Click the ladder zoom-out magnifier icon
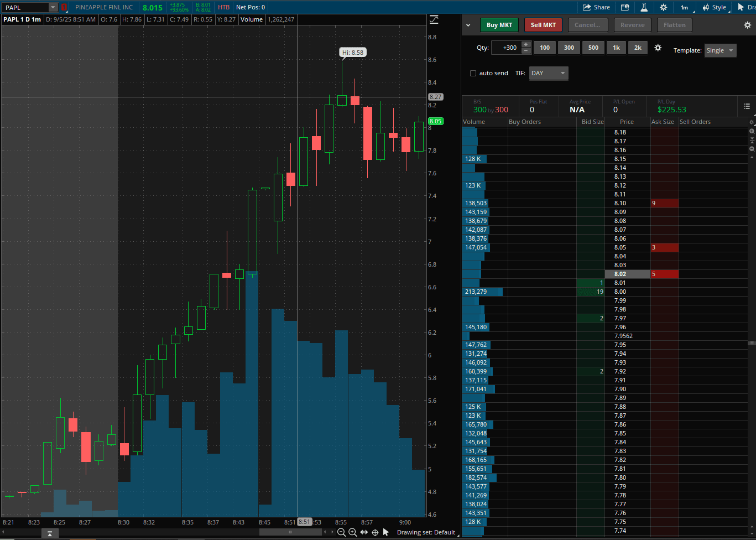 click(752, 149)
